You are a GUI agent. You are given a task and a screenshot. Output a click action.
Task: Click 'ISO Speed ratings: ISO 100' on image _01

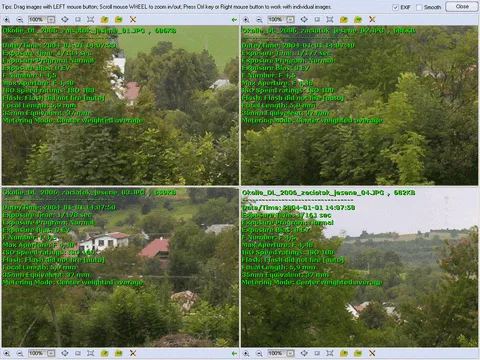[x=48, y=90]
